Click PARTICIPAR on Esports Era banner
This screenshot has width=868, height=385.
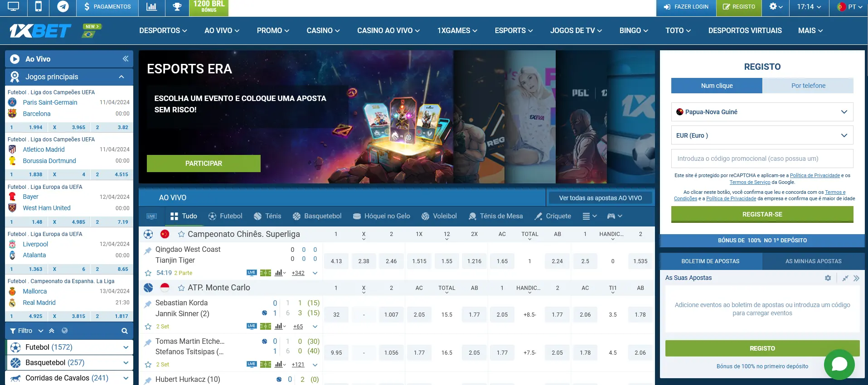tap(204, 164)
